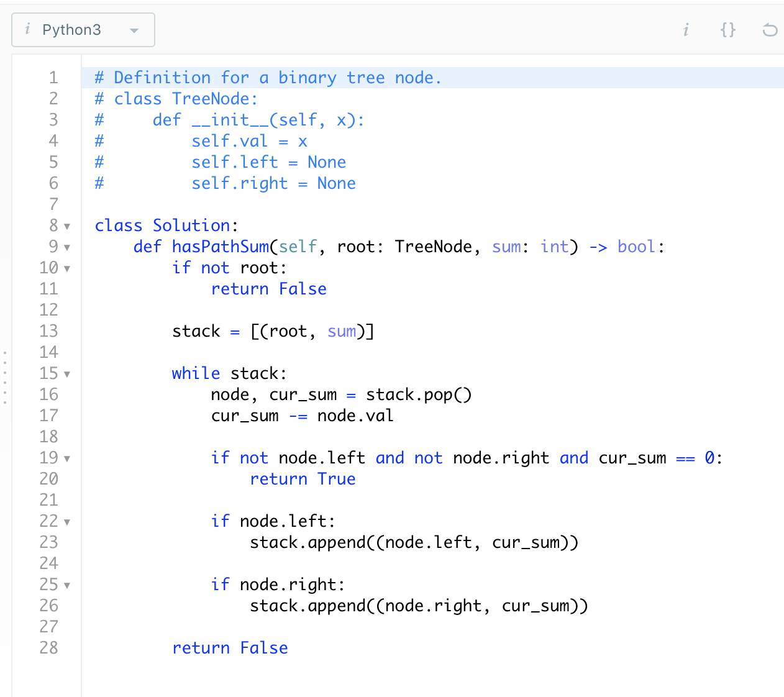The image size is (784, 697).
Task: Collapse the leaf-check condition on line 19
Action: (x=68, y=458)
